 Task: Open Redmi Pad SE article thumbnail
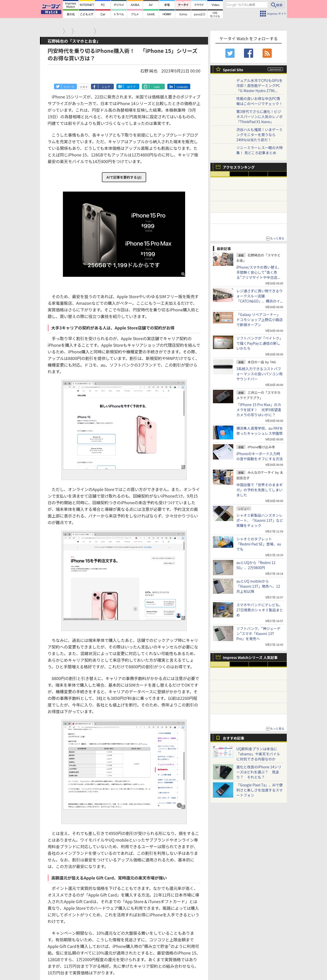[223, 542]
